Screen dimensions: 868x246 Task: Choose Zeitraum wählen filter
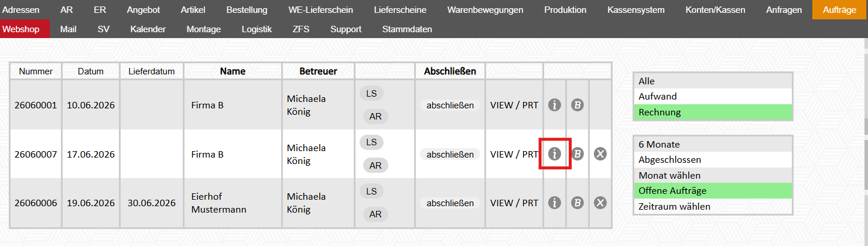coord(713,207)
